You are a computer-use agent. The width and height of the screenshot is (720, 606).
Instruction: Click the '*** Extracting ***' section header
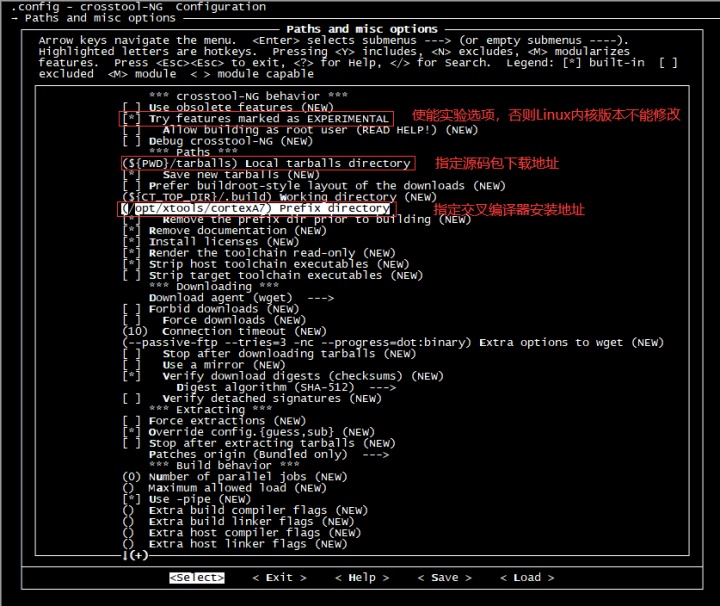click(211, 410)
